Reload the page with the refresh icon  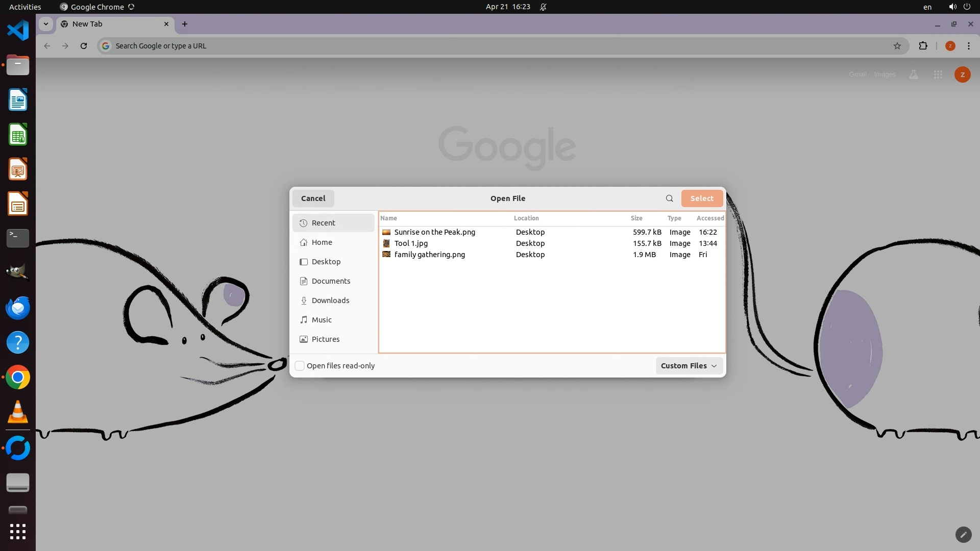[x=84, y=46]
